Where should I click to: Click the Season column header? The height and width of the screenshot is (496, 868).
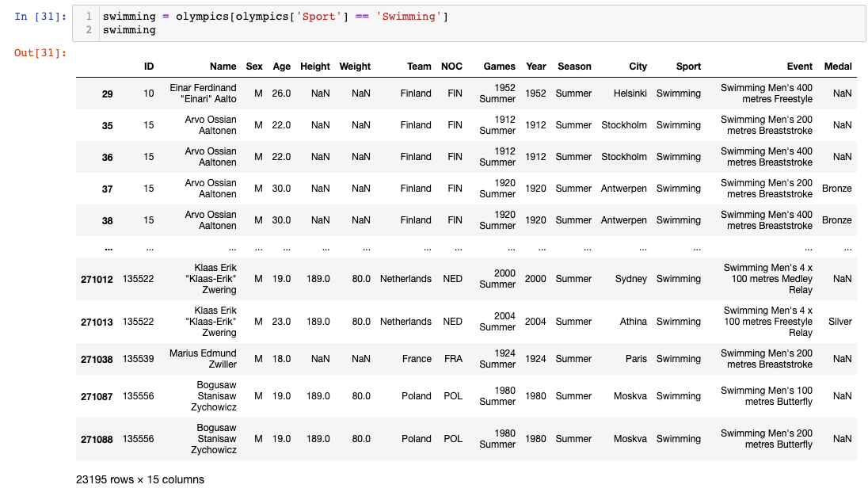coord(574,67)
